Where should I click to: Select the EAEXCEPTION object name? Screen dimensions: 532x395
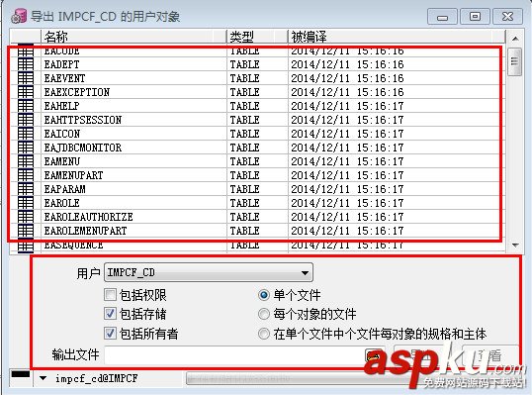point(77,92)
